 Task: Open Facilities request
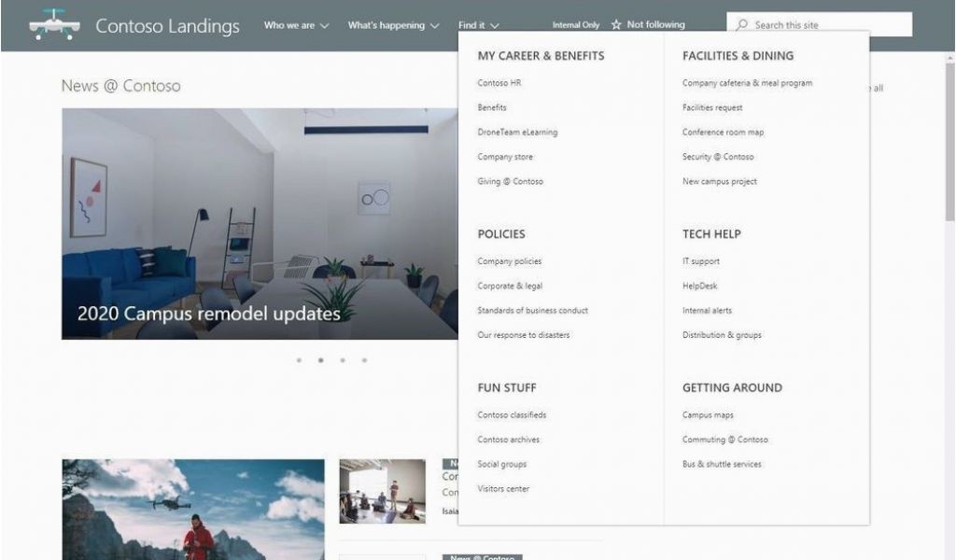click(712, 107)
